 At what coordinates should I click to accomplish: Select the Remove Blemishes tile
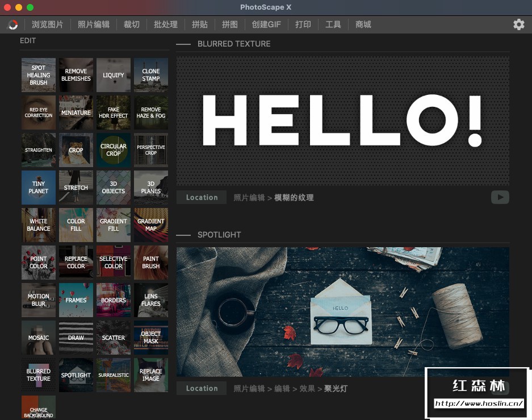click(x=76, y=75)
